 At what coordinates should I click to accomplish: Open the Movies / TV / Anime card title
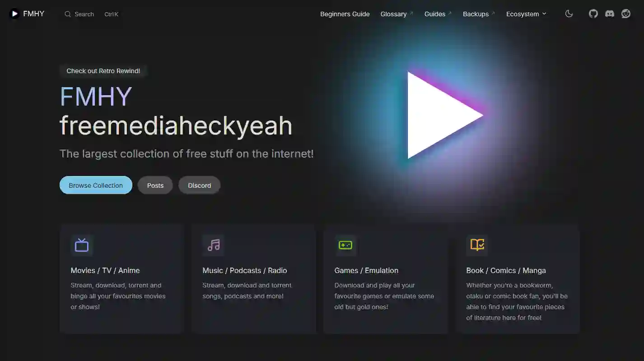(x=105, y=271)
